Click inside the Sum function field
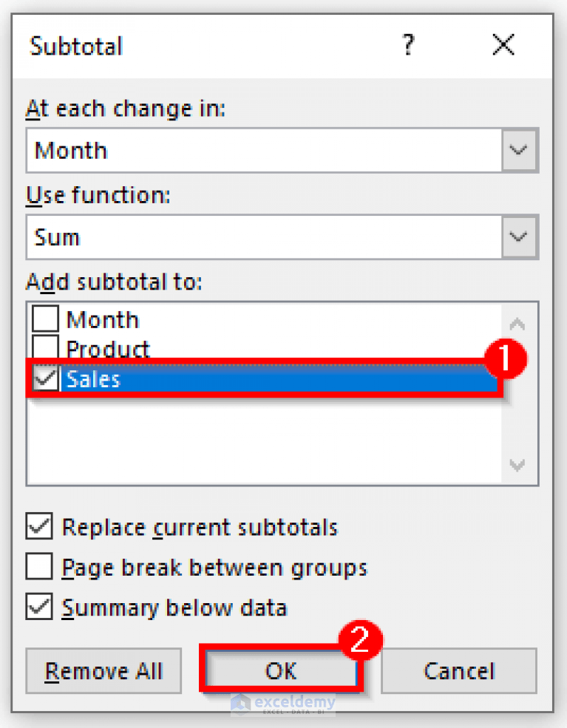 [222, 237]
